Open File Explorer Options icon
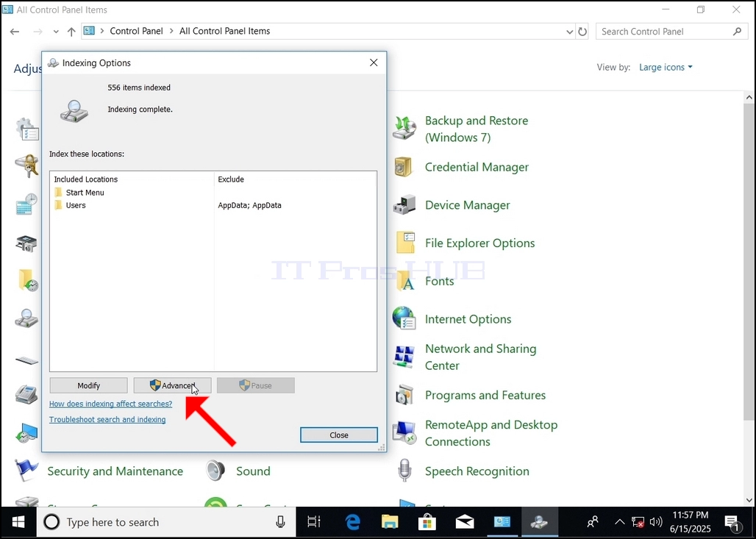The height and width of the screenshot is (539, 756). 405,243
